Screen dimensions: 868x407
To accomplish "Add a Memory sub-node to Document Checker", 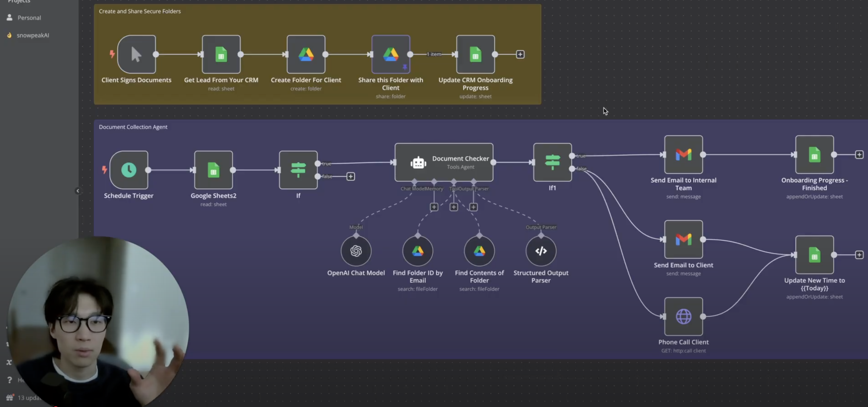I will point(434,207).
